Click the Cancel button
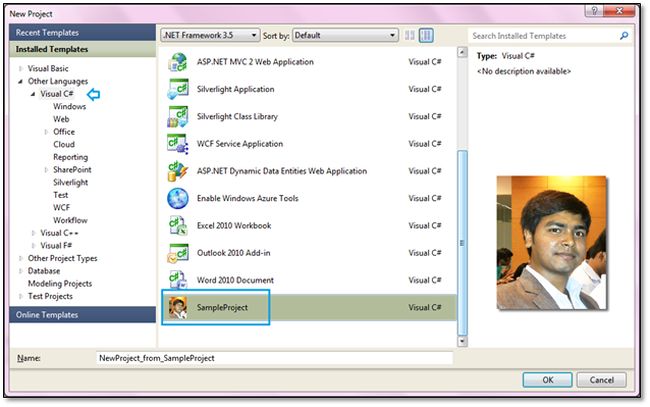Image resolution: width=650 pixels, height=407 pixels. [x=601, y=380]
